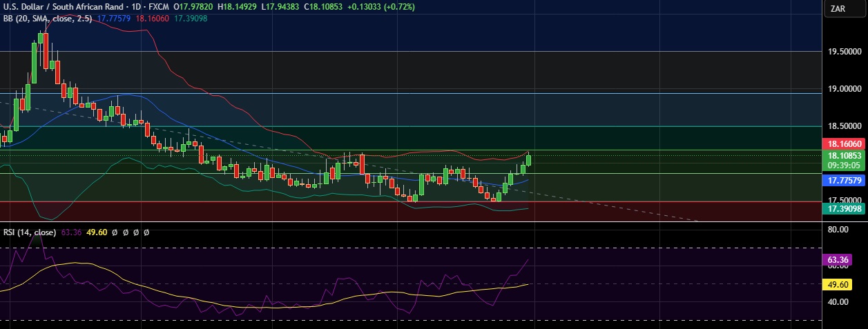Click the green current price label 18.10853 on axis
868x329 pixels.
pyautogui.click(x=845, y=156)
